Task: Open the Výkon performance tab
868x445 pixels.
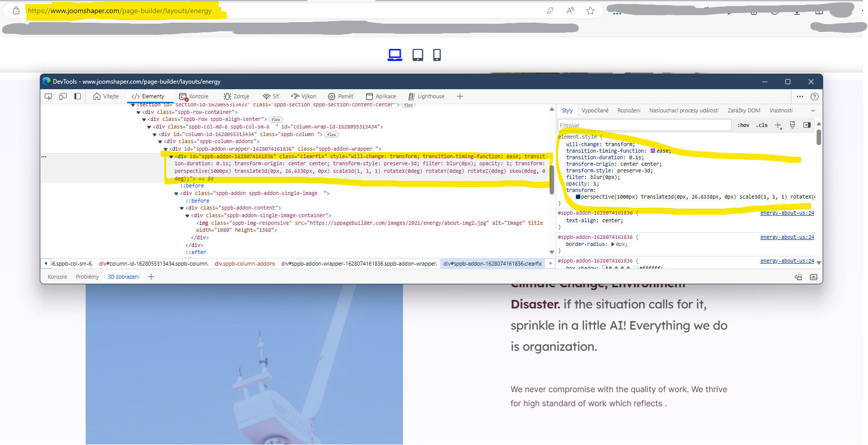Action: (x=304, y=96)
